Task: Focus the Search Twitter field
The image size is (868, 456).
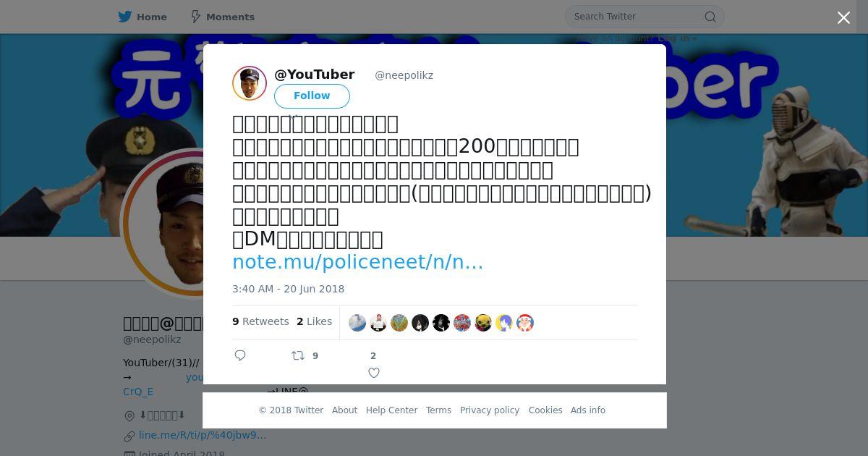Action: (x=637, y=17)
